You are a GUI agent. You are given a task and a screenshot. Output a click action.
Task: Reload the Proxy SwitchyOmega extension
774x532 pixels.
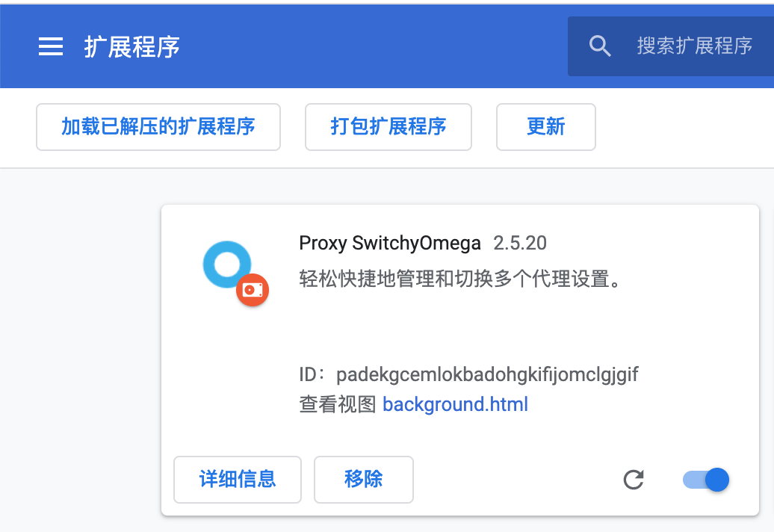tap(634, 479)
